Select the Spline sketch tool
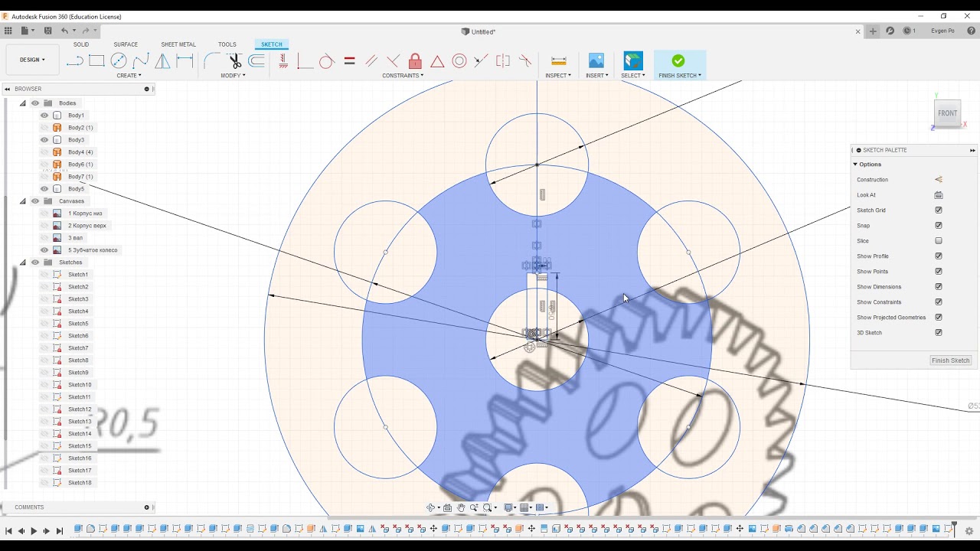This screenshot has width=980, height=551. pos(141,61)
